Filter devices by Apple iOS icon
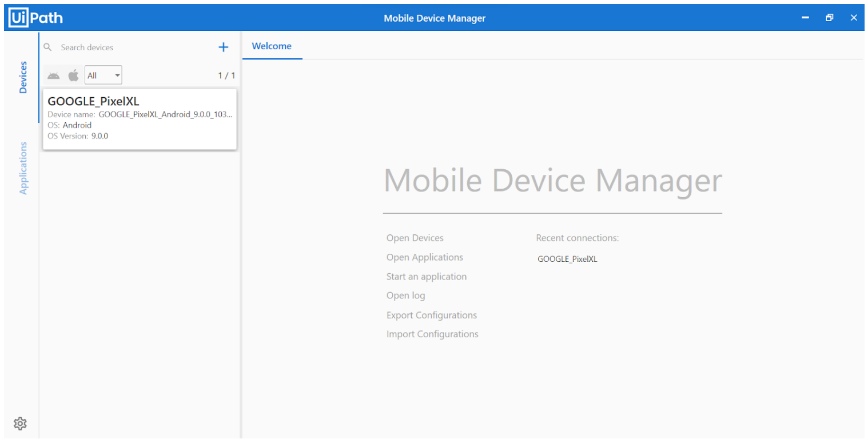The image size is (868, 443). tap(73, 75)
